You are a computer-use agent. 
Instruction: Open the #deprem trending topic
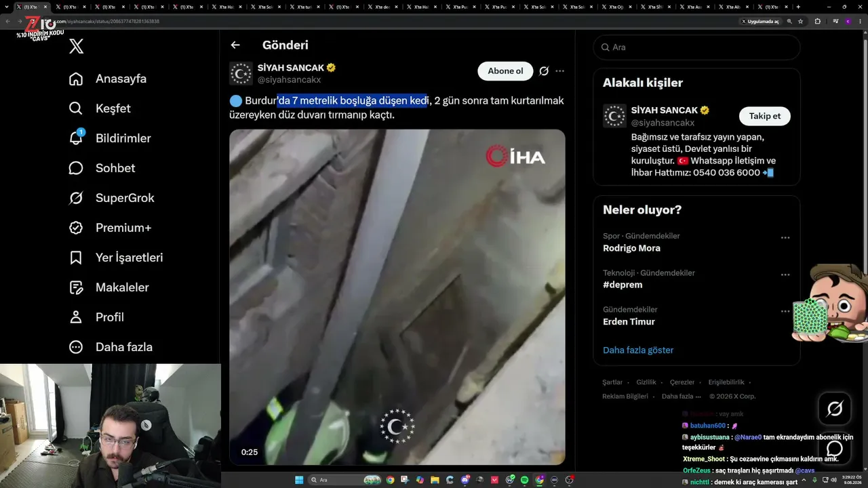pos(623,285)
